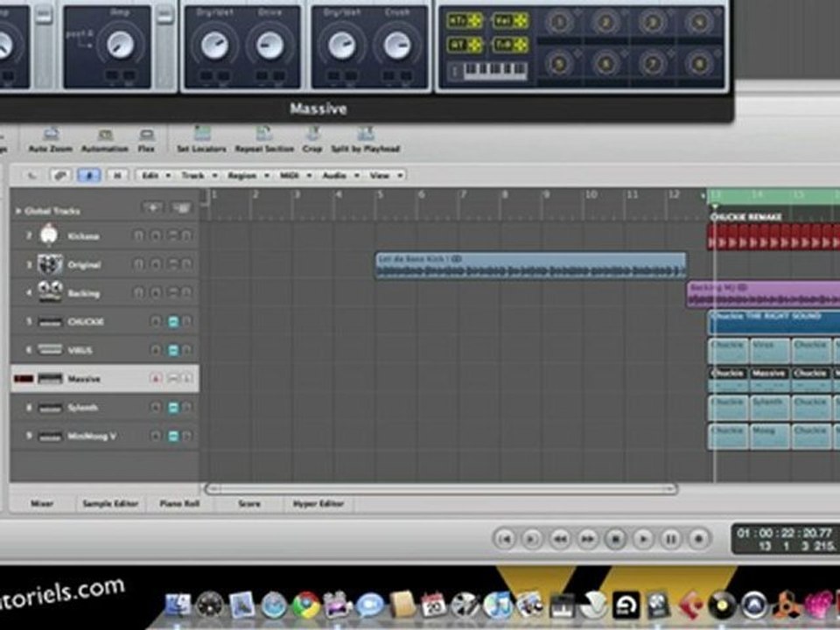Toggle the blue Catch playhead button
This screenshot has height=630, width=840.
(89, 175)
